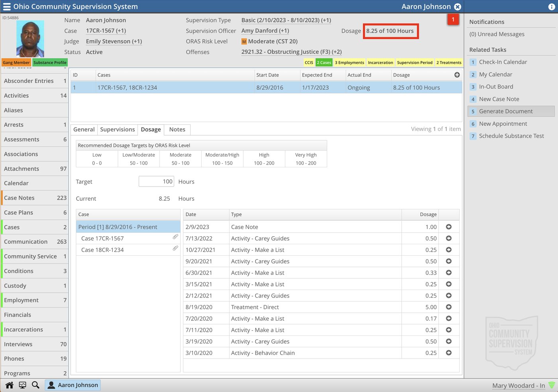The width and height of the screenshot is (558, 392).
Task: Click the Gang Member tag
Action: click(16, 63)
